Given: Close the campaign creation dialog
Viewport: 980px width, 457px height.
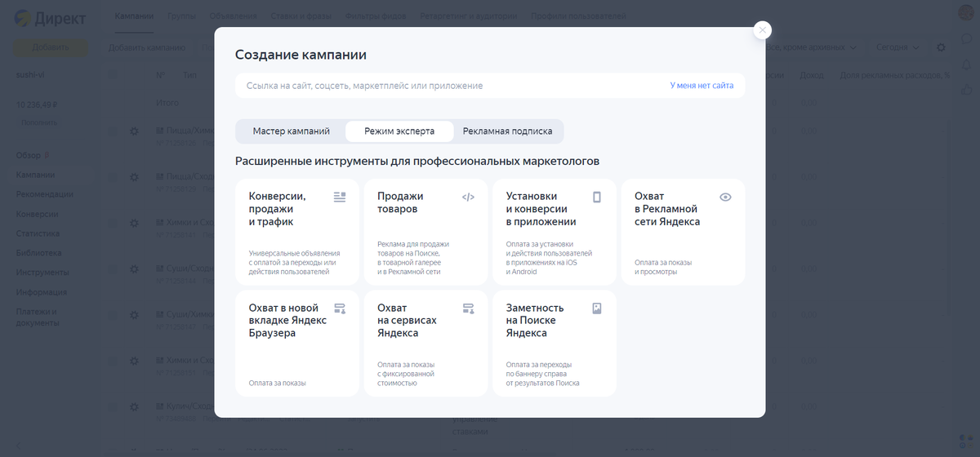Looking at the screenshot, I should (x=762, y=30).
